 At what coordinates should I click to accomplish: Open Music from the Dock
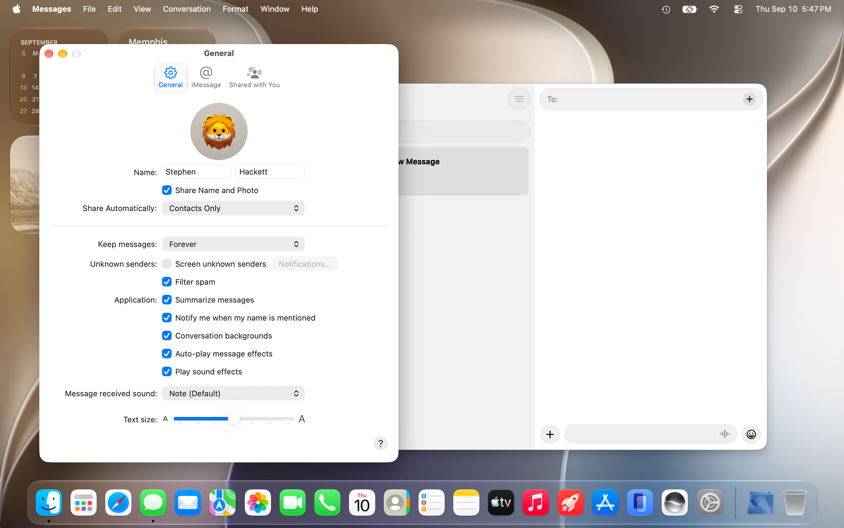[x=536, y=503]
